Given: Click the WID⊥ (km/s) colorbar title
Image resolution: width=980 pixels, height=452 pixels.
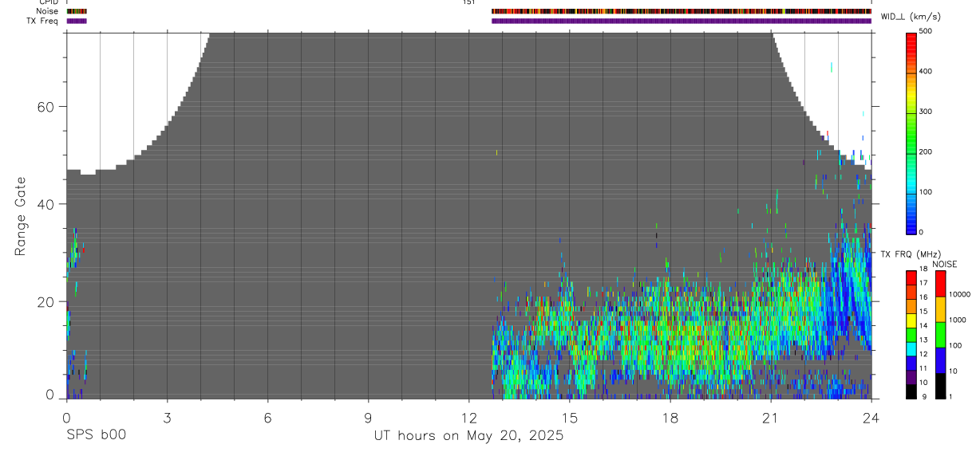Looking at the screenshot, I should point(912,17).
